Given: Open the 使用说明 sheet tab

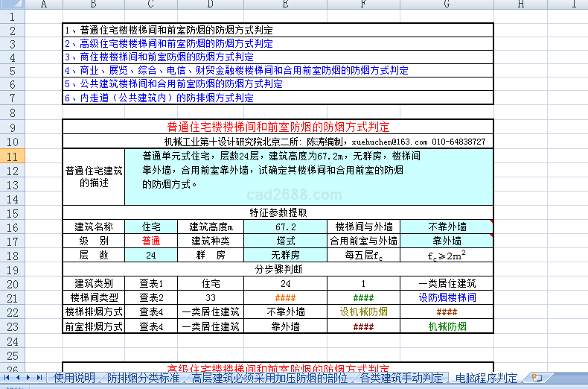Looking at the screenshot, I should (x=74, y=378).
